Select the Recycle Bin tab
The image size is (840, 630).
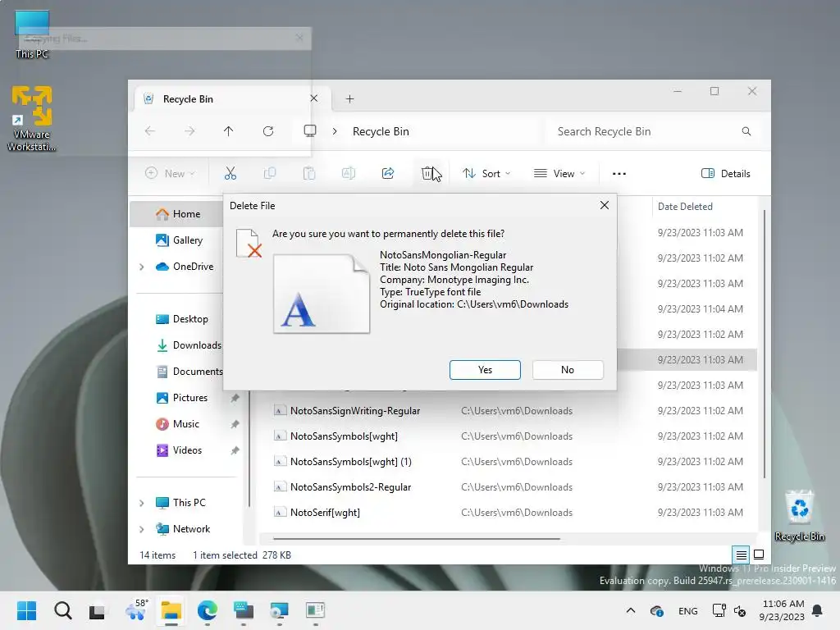(231, 98)
